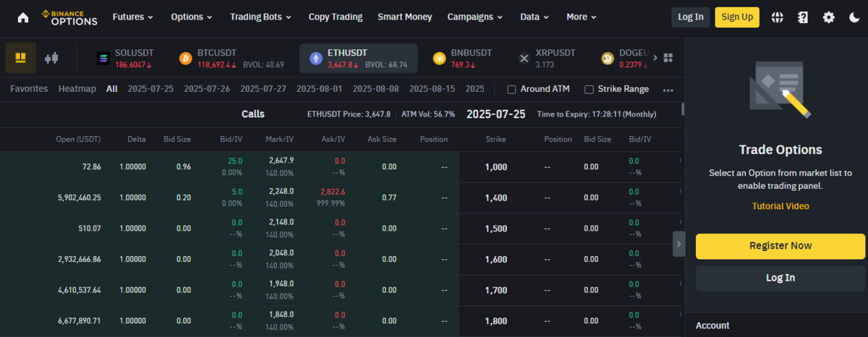Select the 2025-08-15 expiry tab
This screenshot has height=337, width=868.
(432, 89)
